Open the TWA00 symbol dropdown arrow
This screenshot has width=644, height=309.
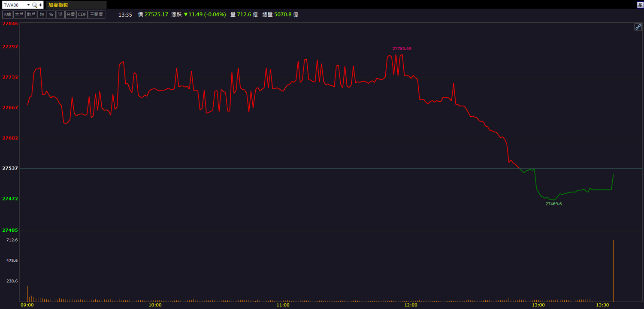[28, 5]
